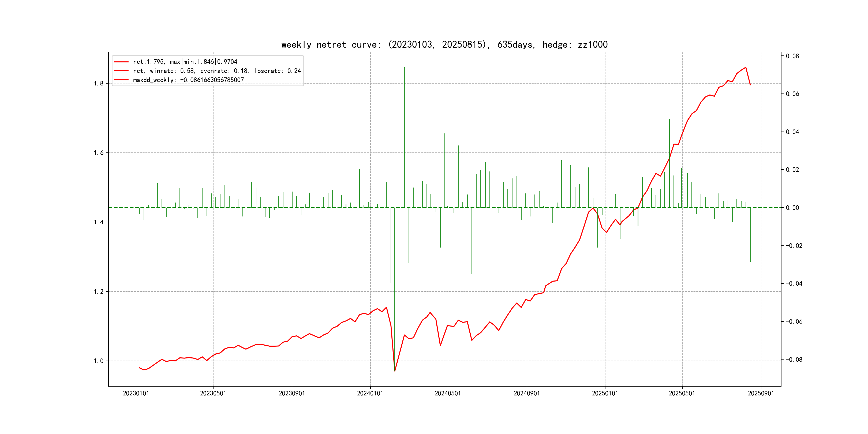Click the red line sample beside net:1.795
Screen dimensions: 868x434
121,62
